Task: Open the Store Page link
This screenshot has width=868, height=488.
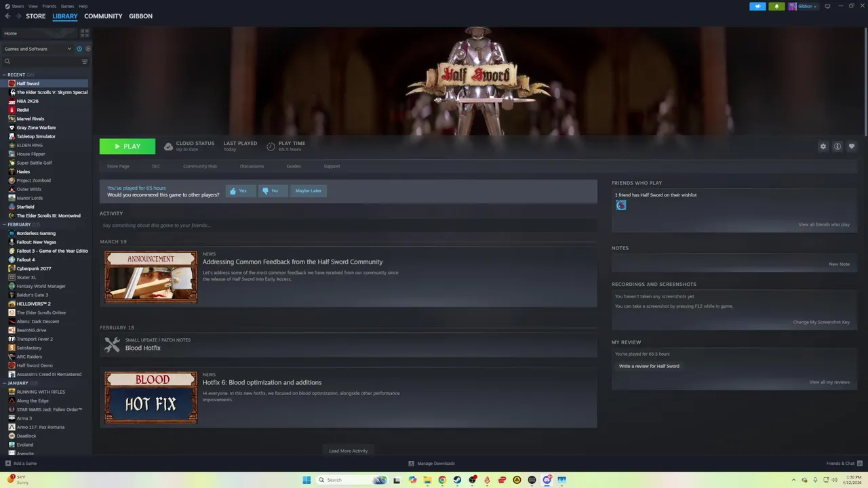Action: 118,166
